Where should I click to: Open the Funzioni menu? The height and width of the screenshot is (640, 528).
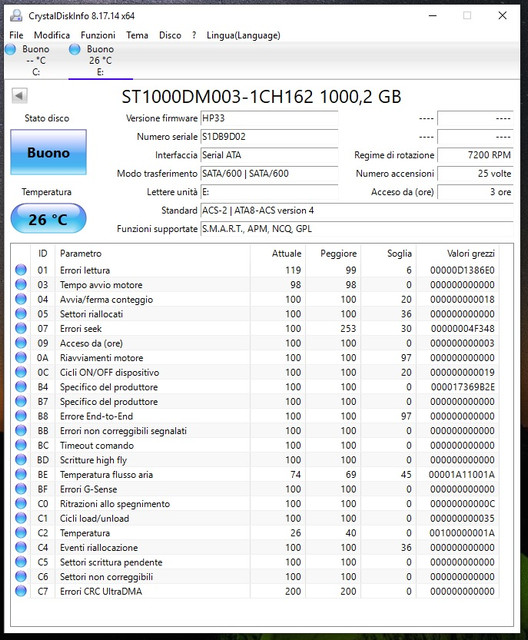[x=98, y=35]
